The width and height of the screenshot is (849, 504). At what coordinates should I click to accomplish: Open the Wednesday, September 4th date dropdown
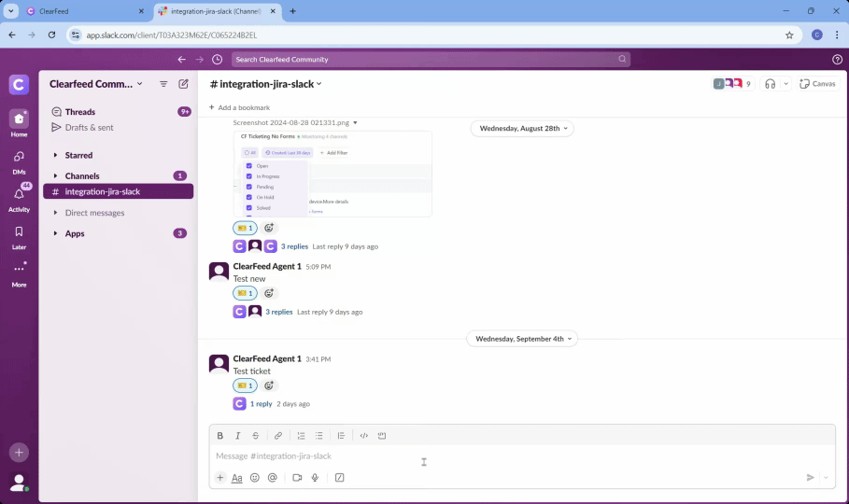[521, 339]
